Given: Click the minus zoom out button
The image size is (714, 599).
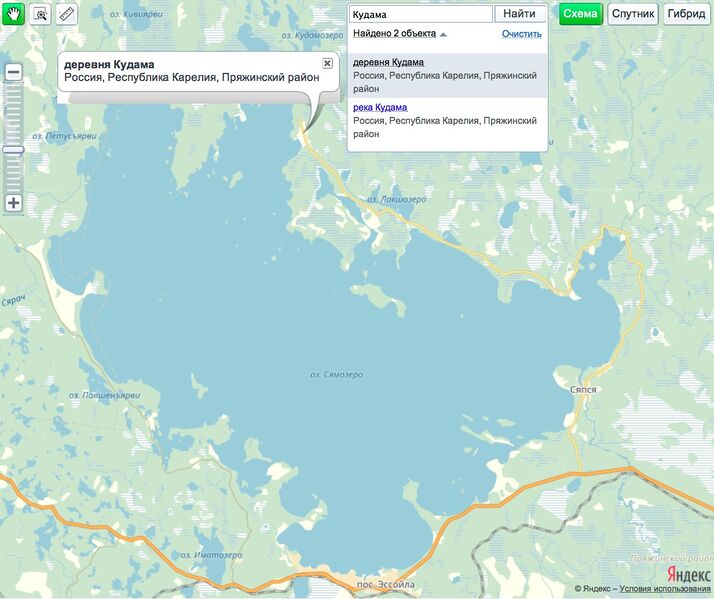Looking at the screenshot, I should (x=14, y=72).
